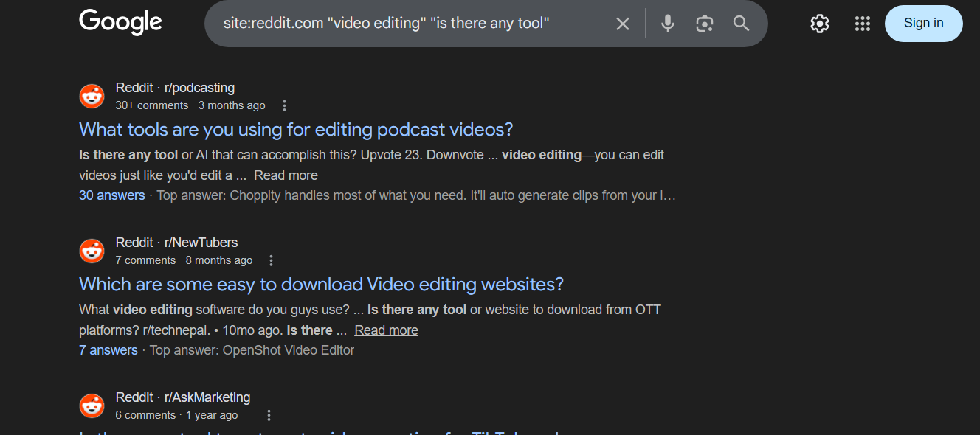Click '6 comments · 1 year ago' text

176,415
